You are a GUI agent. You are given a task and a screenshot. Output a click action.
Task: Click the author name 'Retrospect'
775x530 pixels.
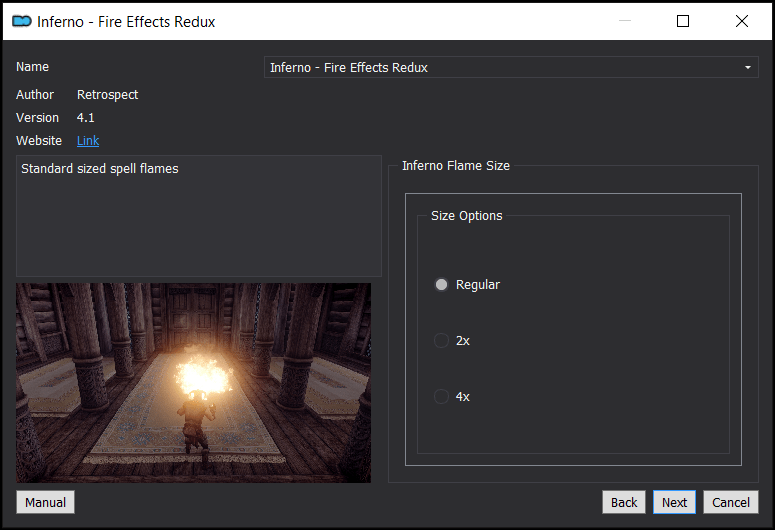pos(107,95)
